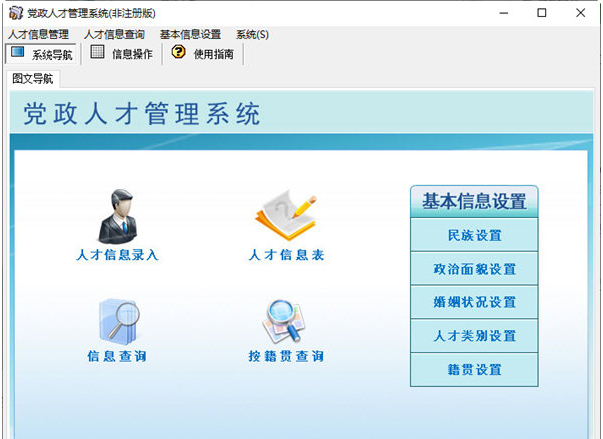Image resolution: width=603 pixels, height=439 pixels.
Task: Click the app icon in title bar
Action: [x=16, y=13]
